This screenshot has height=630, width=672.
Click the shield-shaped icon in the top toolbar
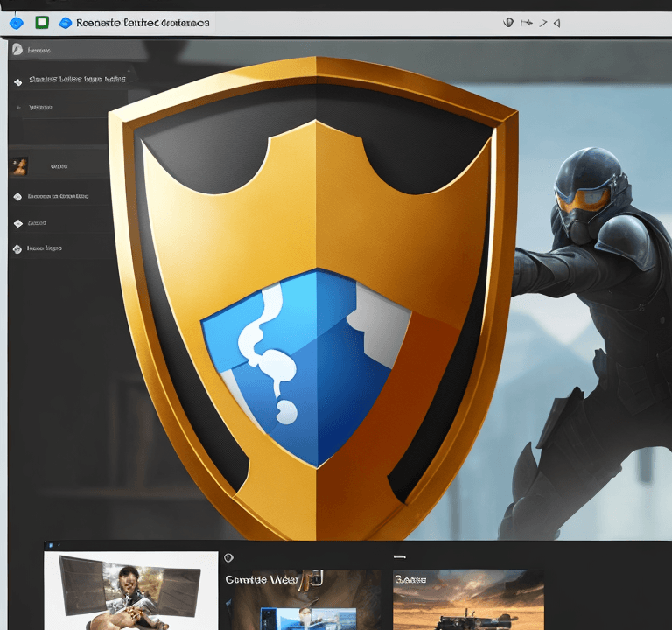click(x=508, y=22)
